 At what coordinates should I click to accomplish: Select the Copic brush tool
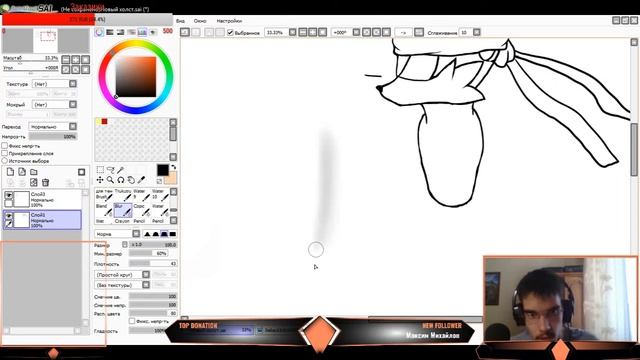[142, 210]
